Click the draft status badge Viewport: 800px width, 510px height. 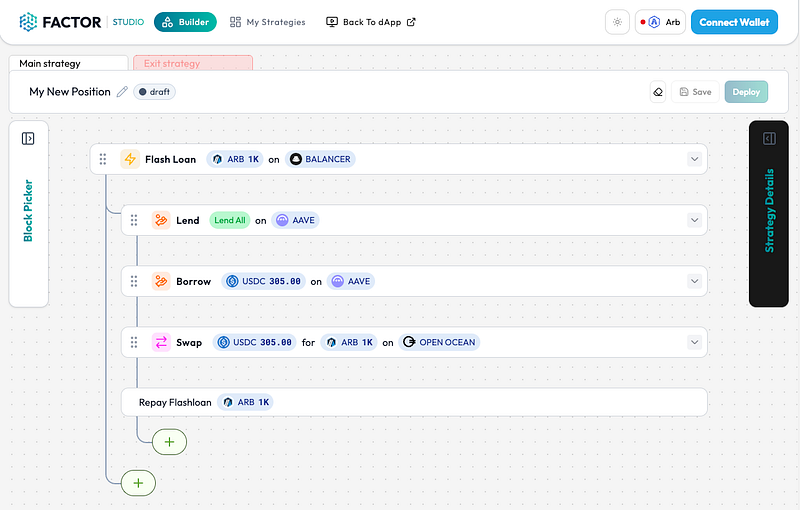[x=155, y=92]
